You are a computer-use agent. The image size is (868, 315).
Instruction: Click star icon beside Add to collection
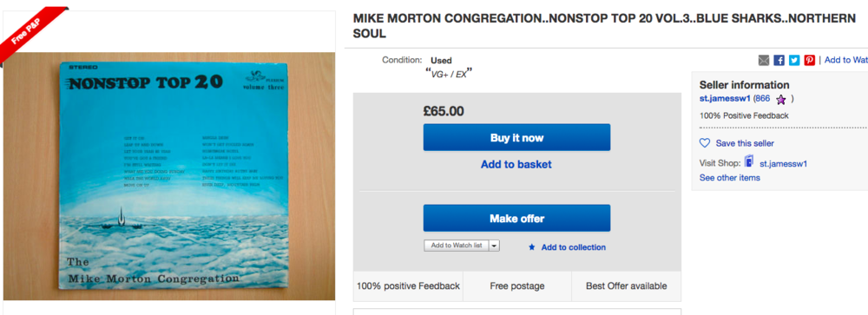click(532, 247)
